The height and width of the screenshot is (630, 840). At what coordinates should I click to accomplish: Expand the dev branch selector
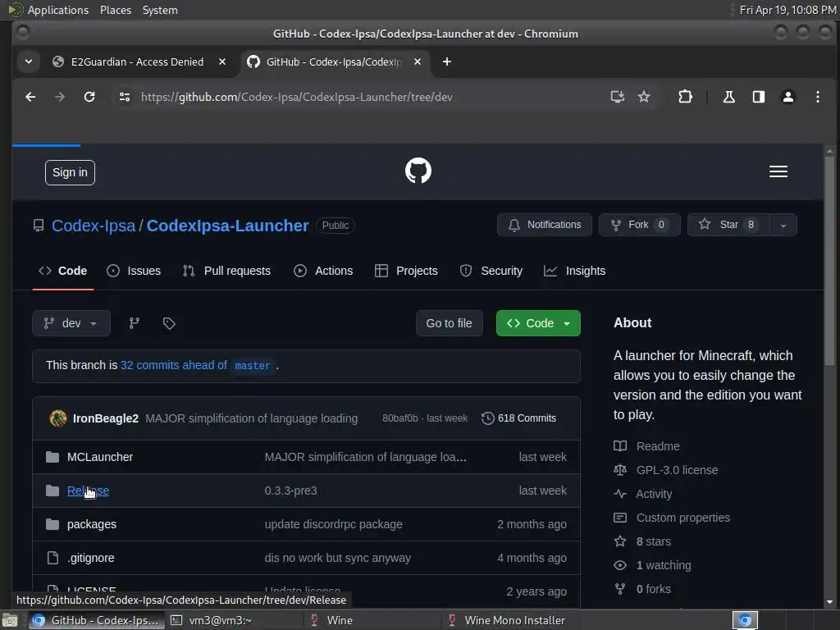(71, 323)
